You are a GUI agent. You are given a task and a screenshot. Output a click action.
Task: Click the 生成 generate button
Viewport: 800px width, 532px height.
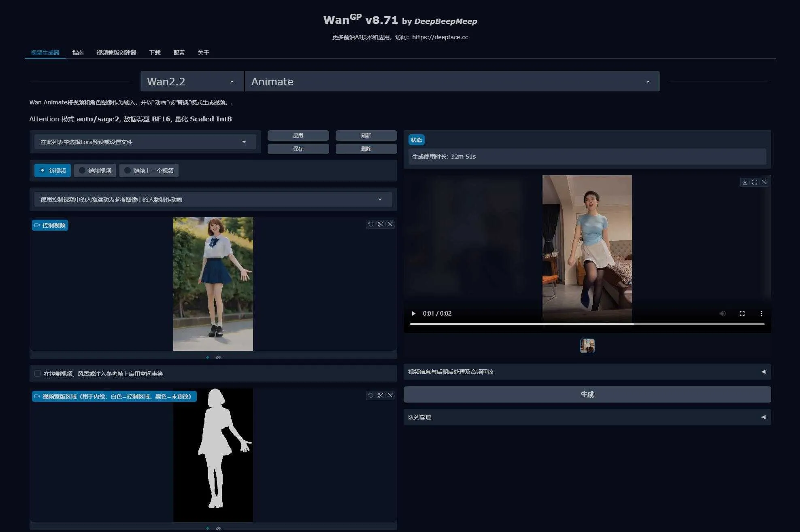coord(587,394)
